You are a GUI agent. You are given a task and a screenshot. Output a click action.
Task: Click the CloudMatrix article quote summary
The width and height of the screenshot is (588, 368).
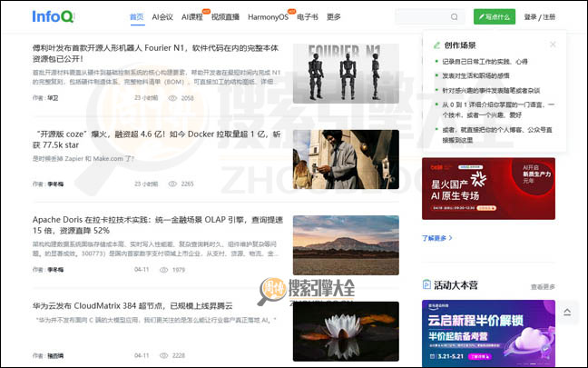click(156, 320)
